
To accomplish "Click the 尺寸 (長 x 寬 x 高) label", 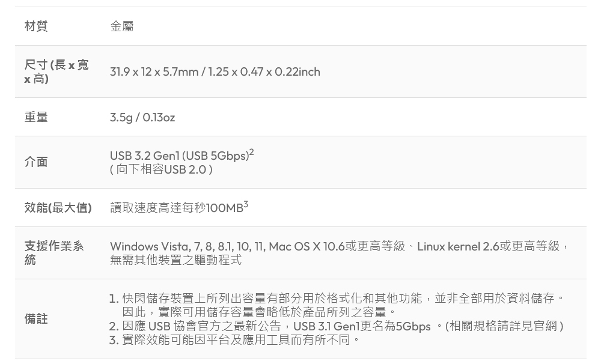I will point(56,71).
